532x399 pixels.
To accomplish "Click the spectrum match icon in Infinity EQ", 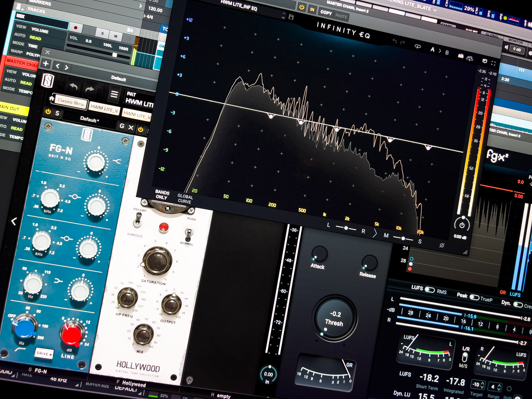I will pyautogui.click(x=470, y=58).
